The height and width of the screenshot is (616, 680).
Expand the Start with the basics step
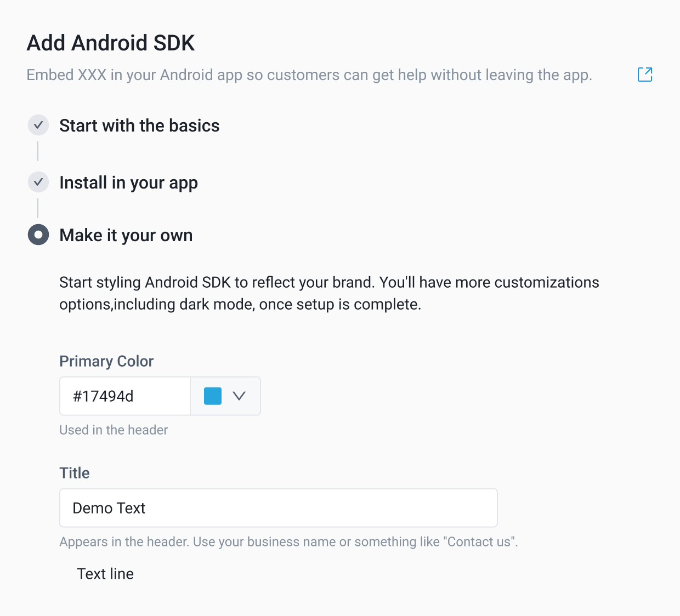point(139,126)
